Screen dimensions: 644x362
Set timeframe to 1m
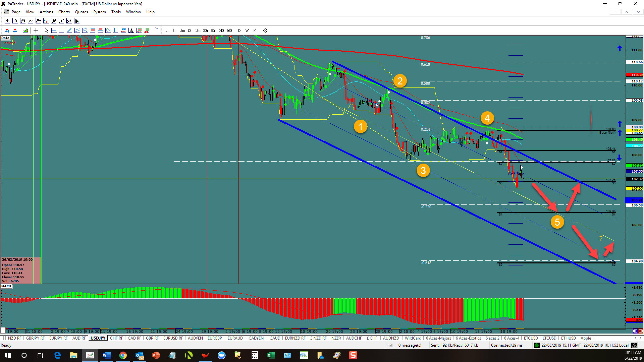pyautogui.click(x=167, y=31)
